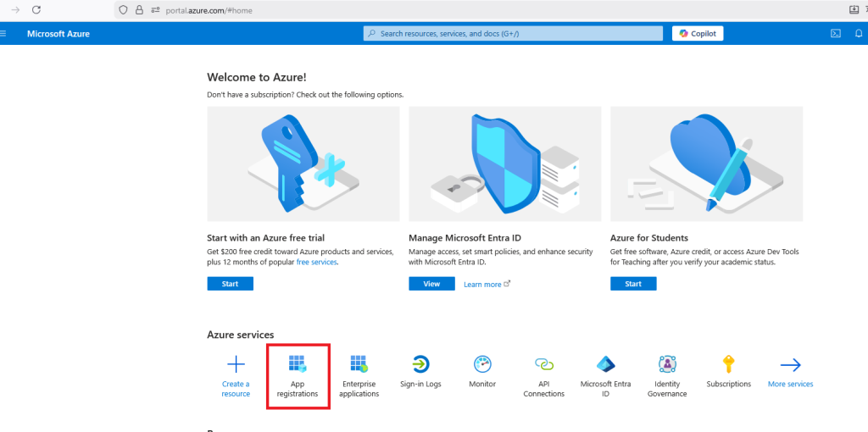Open the free services link

(x=316, y=263)
